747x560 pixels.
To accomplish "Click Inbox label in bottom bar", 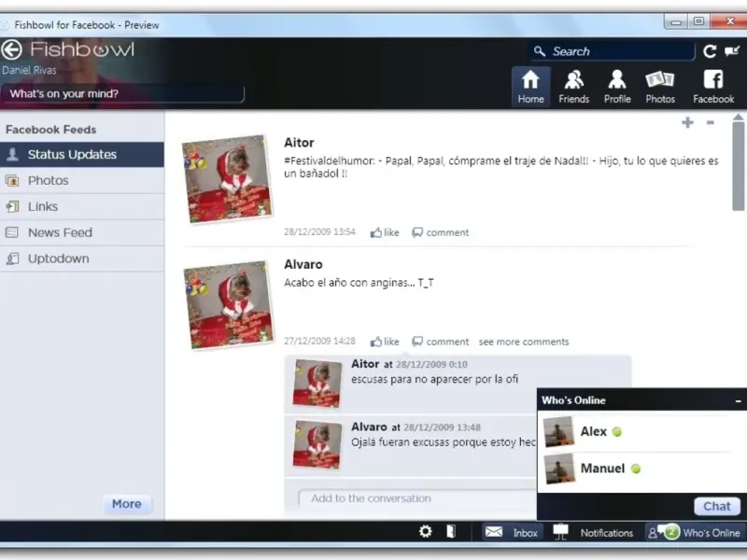I will [x=525, y=533].
